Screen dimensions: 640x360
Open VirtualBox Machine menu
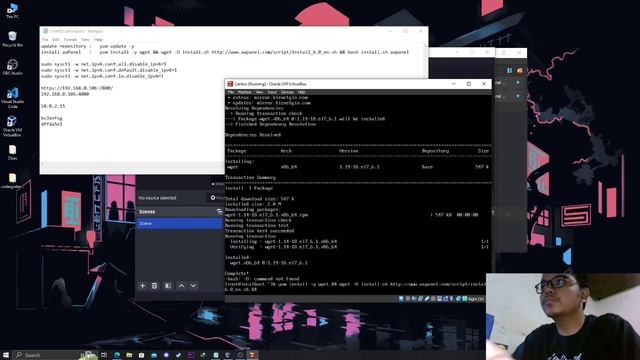point(244,92)
